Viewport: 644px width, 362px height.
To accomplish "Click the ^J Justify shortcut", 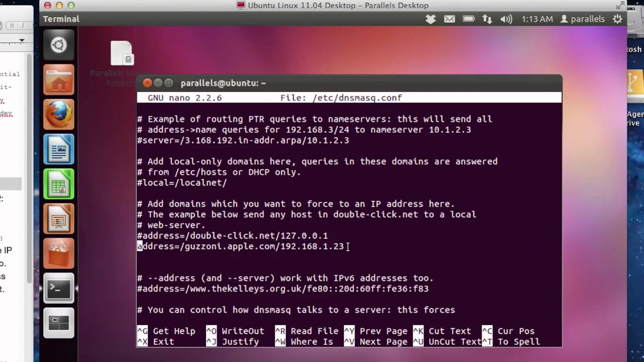I will [232, 341].
